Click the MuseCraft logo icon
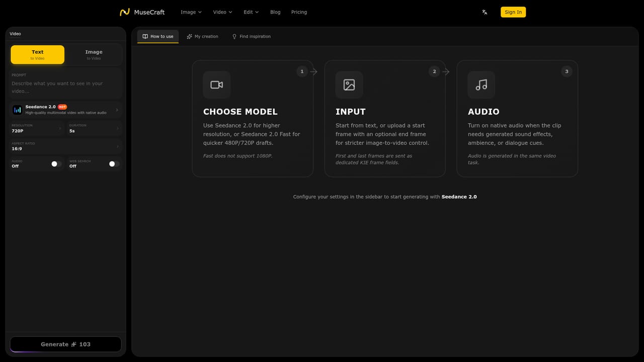Image resolution: width=644 pixels, height=362 pixels. [124, 12]
